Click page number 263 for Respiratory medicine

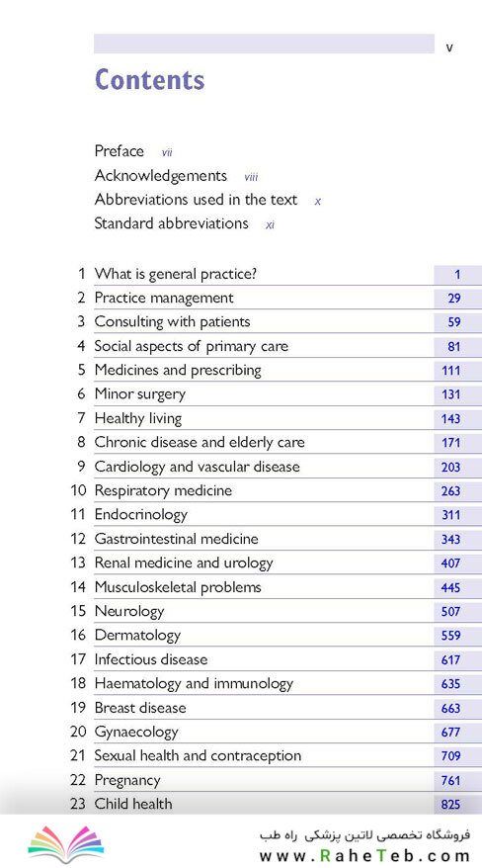(451, 491)
